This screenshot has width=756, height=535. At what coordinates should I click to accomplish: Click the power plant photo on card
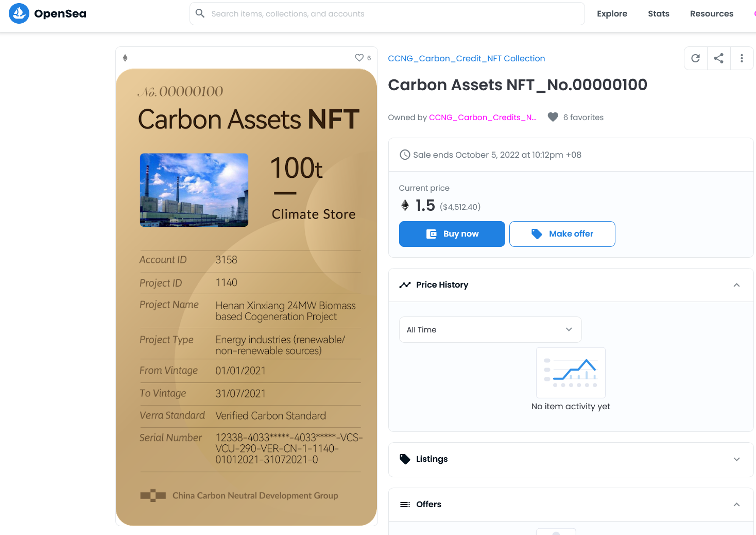click(x=194, y=190)
